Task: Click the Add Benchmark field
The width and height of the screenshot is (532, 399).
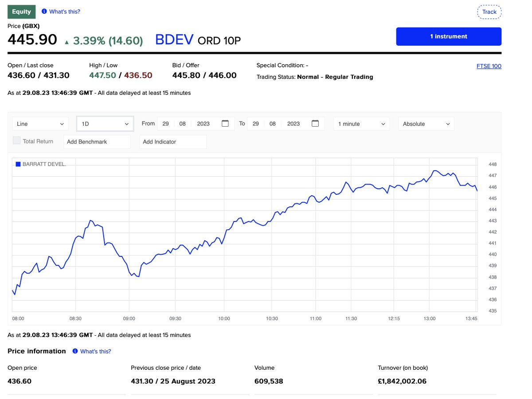Action: click(x=97, y=142)
